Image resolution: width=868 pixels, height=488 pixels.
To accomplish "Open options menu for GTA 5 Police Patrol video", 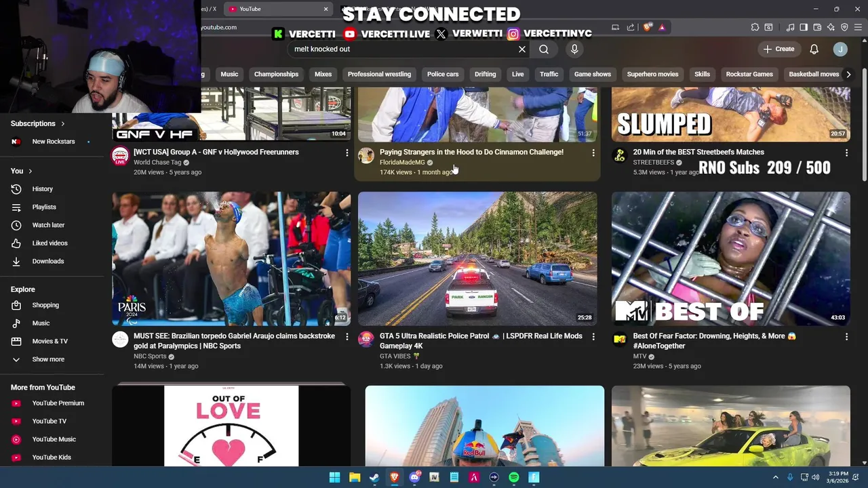I will [x=593, y=337].
